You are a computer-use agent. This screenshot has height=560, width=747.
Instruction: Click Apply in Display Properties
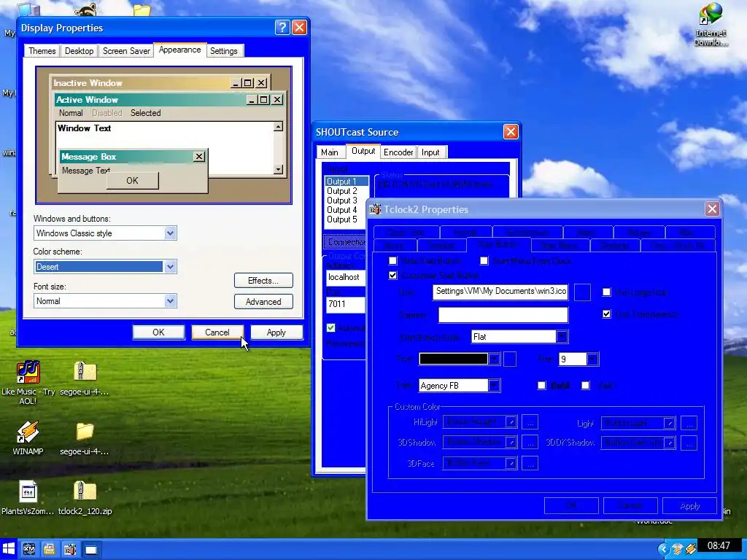tap(276, 332)
